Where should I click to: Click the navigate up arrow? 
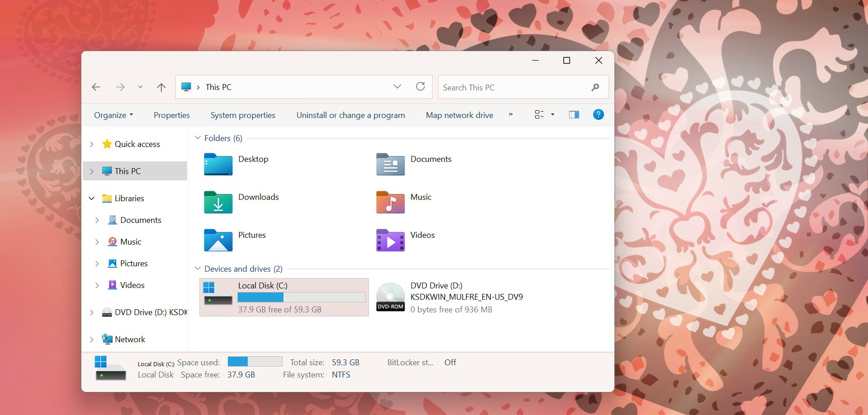[161, 87]
